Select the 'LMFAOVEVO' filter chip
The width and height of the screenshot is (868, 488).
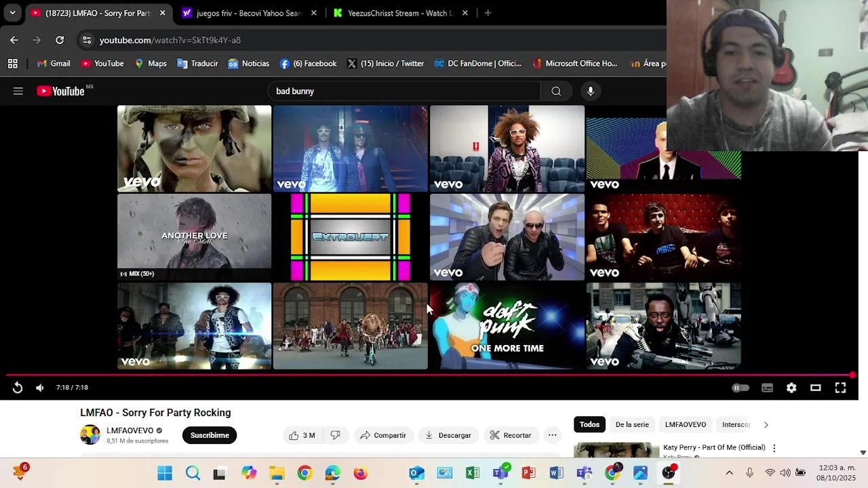pyautogui.click(x=685, y=424)
